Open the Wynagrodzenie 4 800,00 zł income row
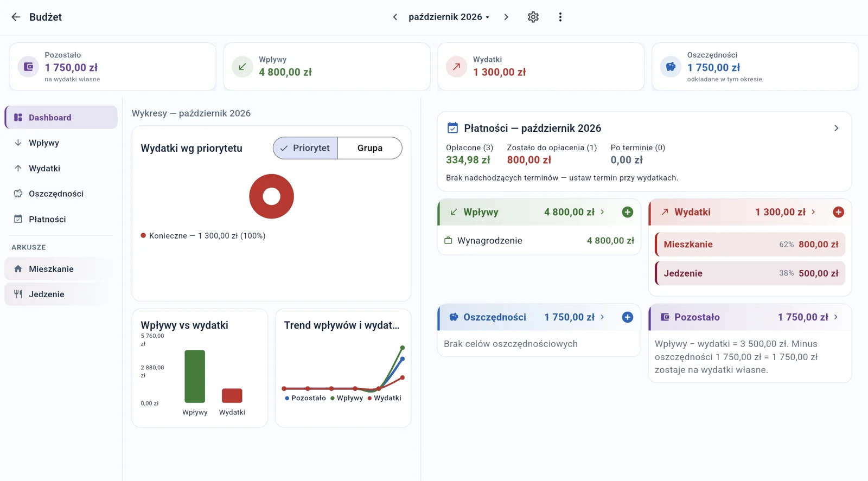 (x=539, y=240)
